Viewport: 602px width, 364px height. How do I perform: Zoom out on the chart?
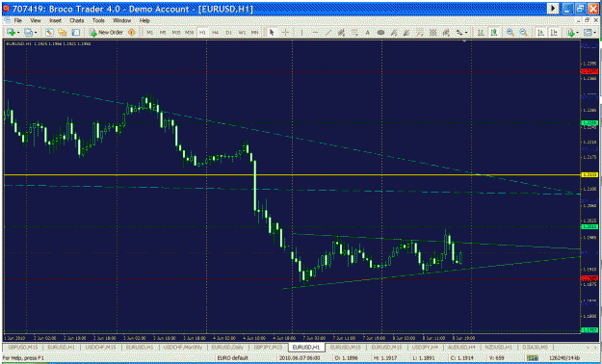[x=524, y=33]
